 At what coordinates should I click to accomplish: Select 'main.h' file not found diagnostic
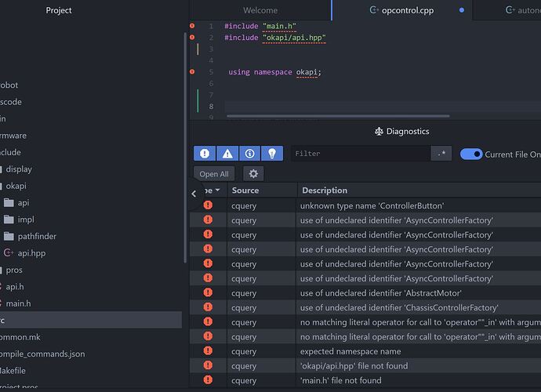(x=341, y=380)
